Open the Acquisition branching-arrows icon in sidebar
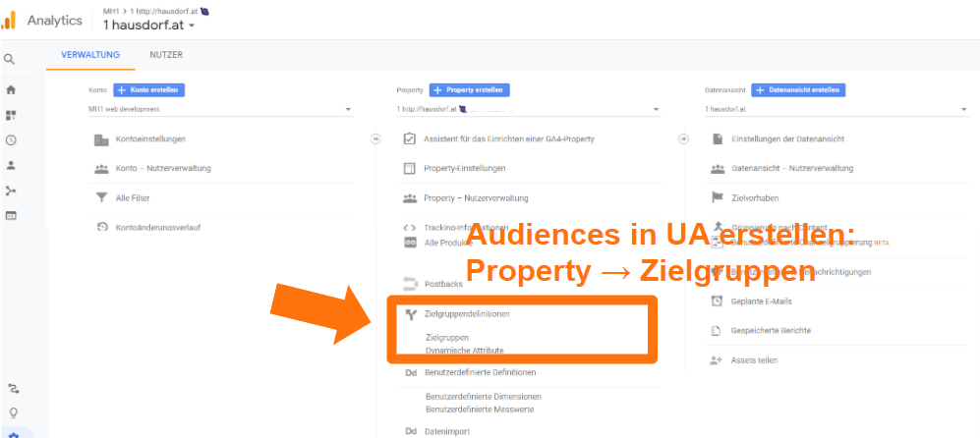This screenshot has width=980, height=438. (11, 191)
